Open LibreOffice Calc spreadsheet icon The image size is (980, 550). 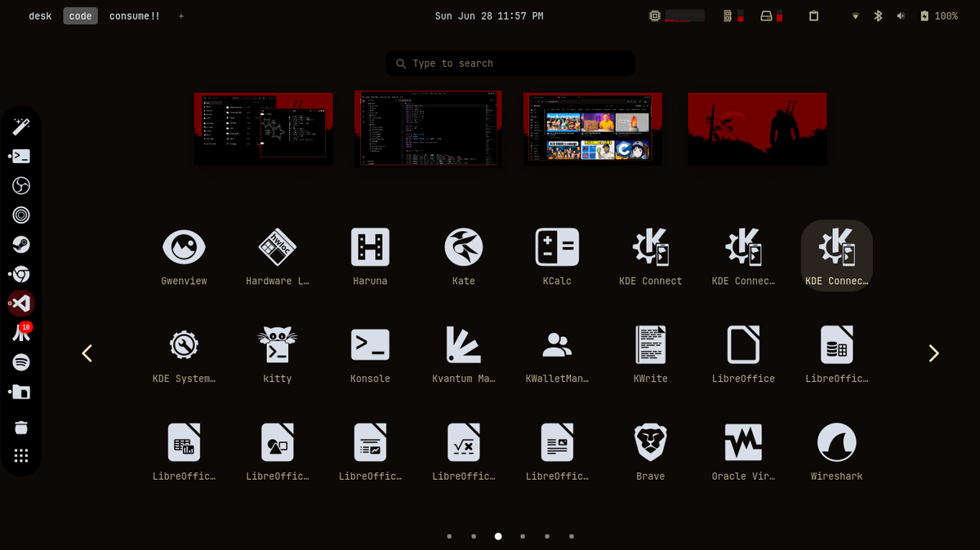click(x=185, y=451)
